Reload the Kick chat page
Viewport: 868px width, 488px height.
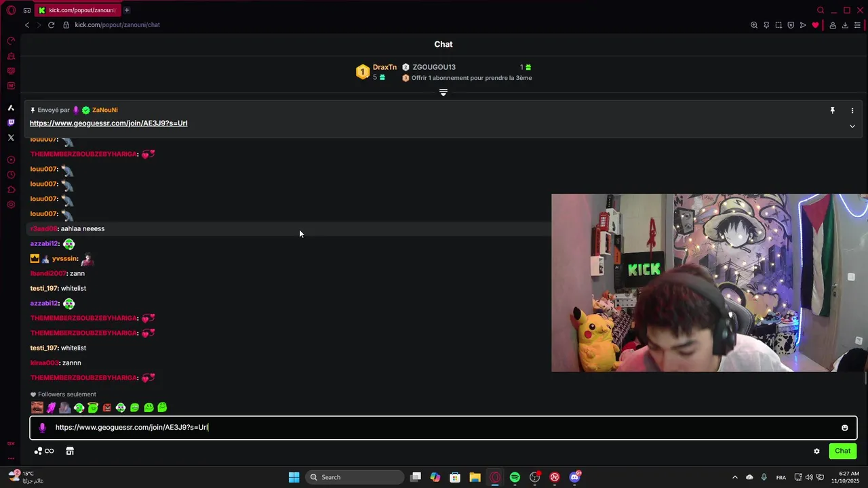51,25
